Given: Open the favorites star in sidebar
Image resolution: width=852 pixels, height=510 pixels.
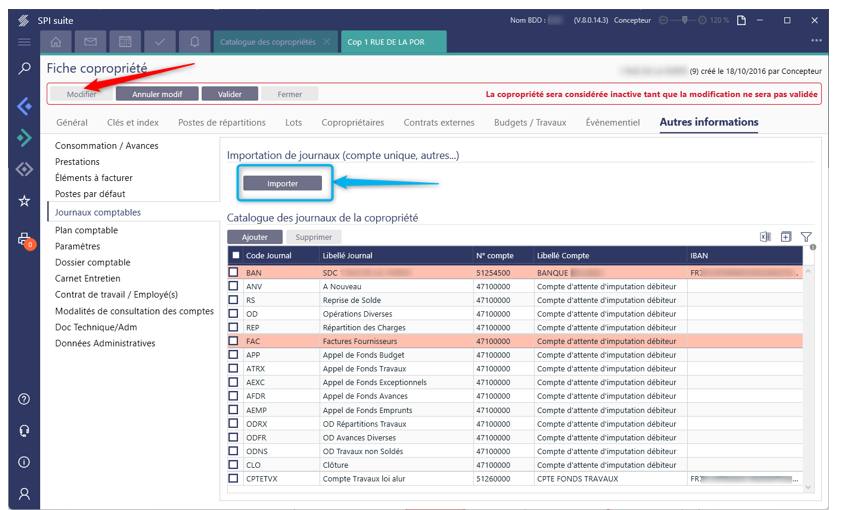Looking at the screenshot, I should point(24,201).
